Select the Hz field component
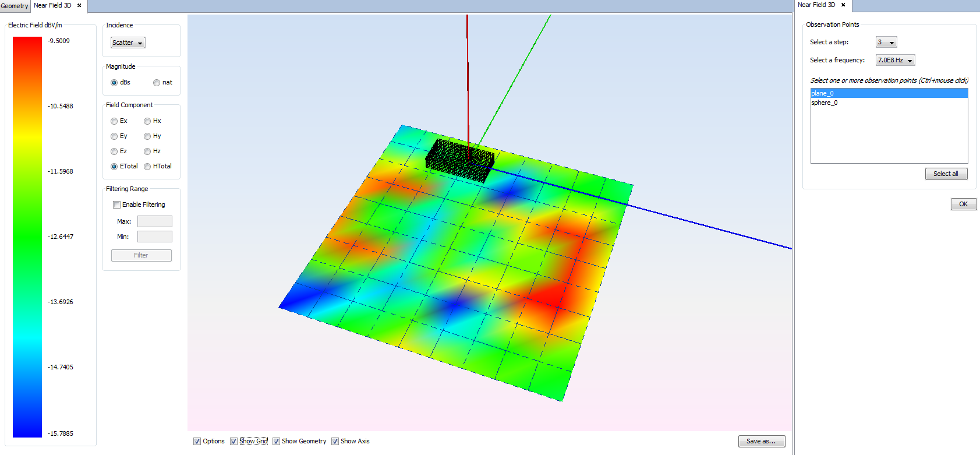The width and height of the screenshot is (980, 455). 147,151
